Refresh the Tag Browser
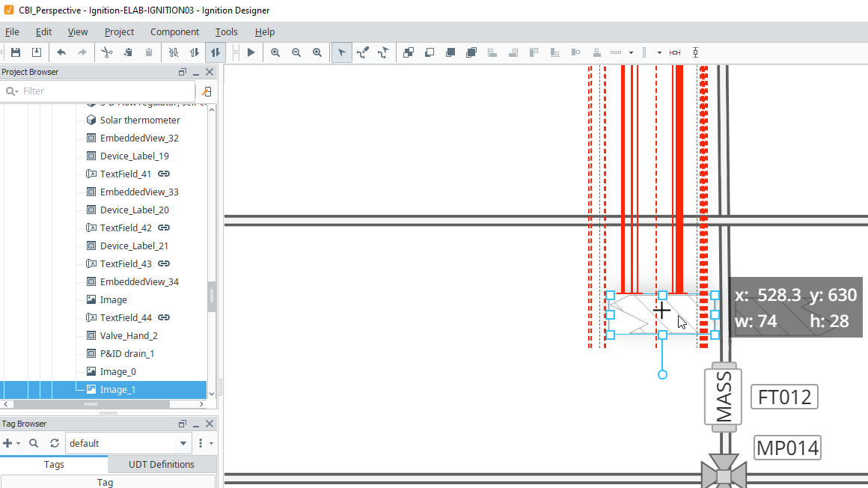Image resolution: width=868 pixels, height=488 pixels. point(54,443)
